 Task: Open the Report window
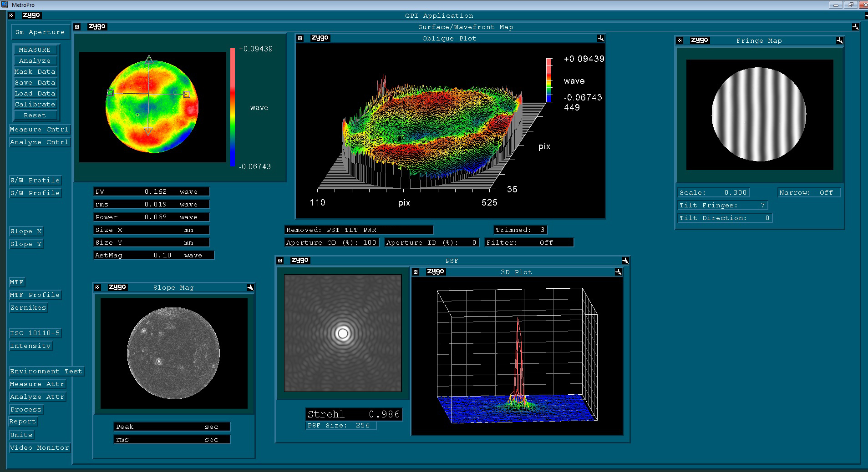(x=23, y=422)
